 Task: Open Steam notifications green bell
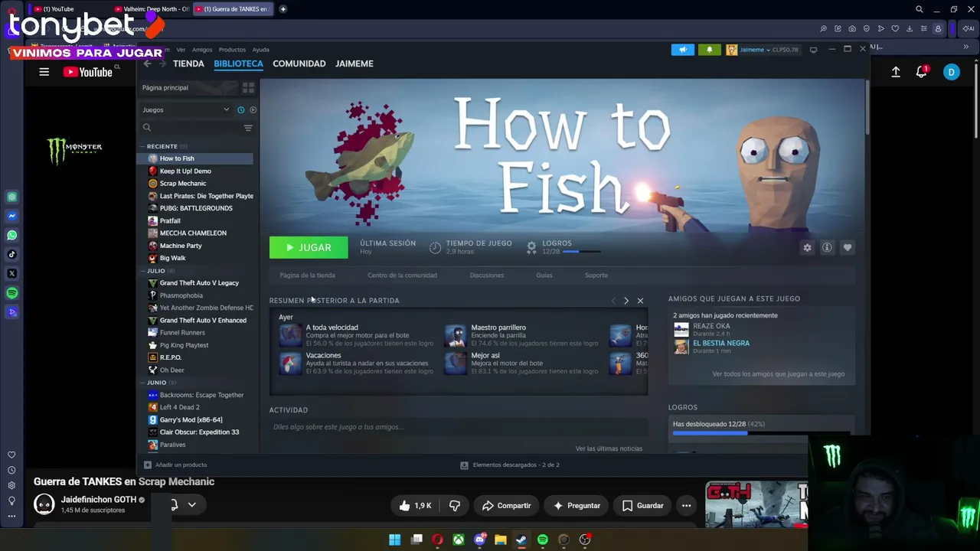[x=709, y=50]
